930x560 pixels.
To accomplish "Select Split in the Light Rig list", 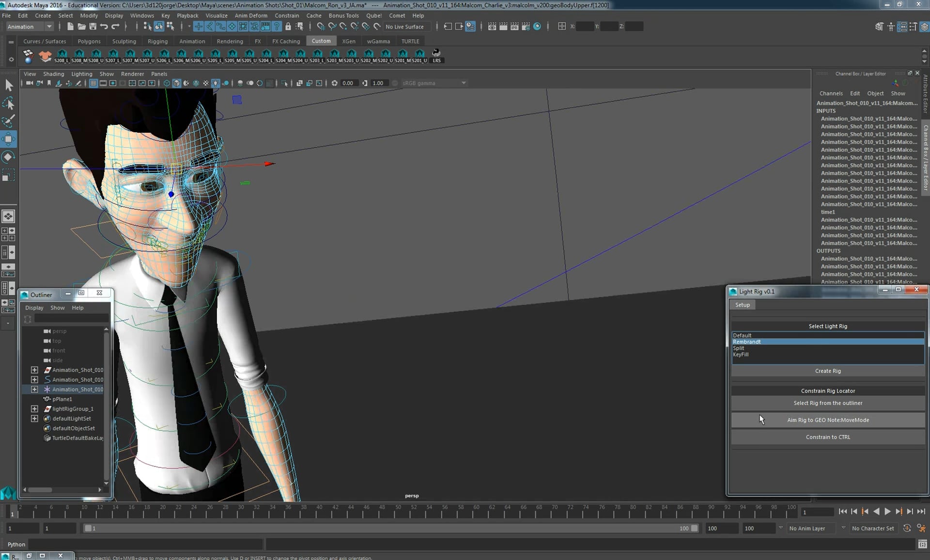I will (x=739, y=348).
